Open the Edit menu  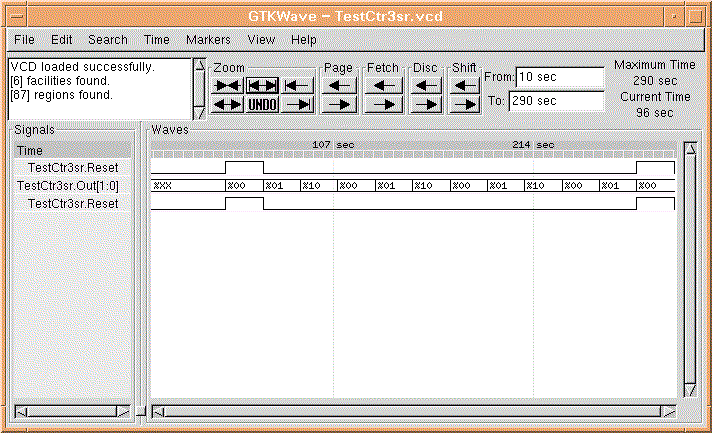pos(61,40)
